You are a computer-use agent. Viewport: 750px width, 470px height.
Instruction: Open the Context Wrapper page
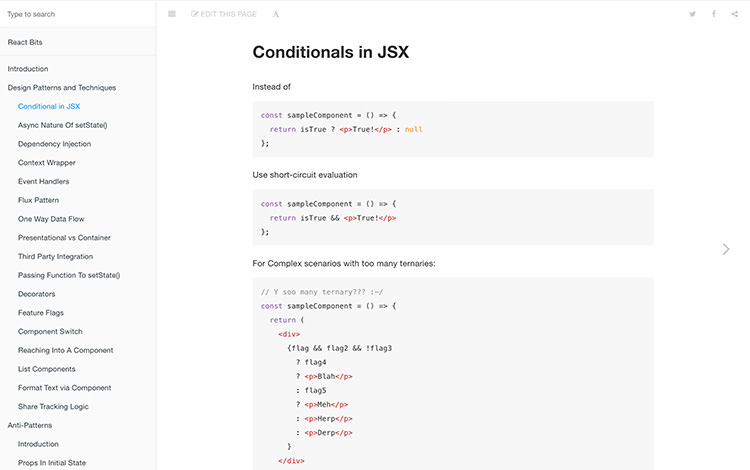pyautogui.click(x=47, y=163)
